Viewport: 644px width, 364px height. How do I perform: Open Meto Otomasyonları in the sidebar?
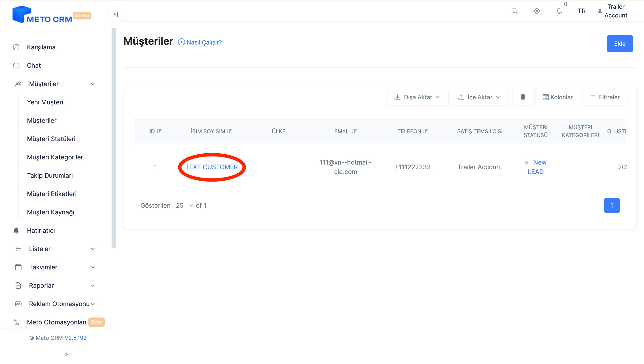57,322
